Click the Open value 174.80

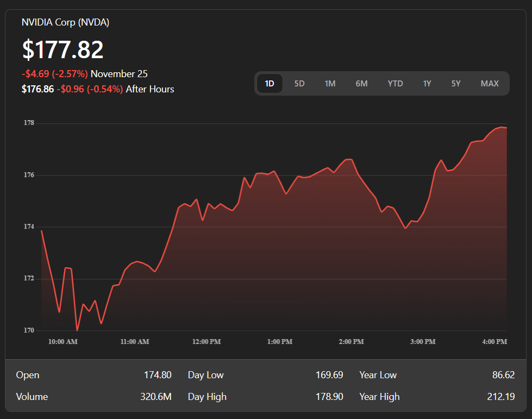click(158, 375)
